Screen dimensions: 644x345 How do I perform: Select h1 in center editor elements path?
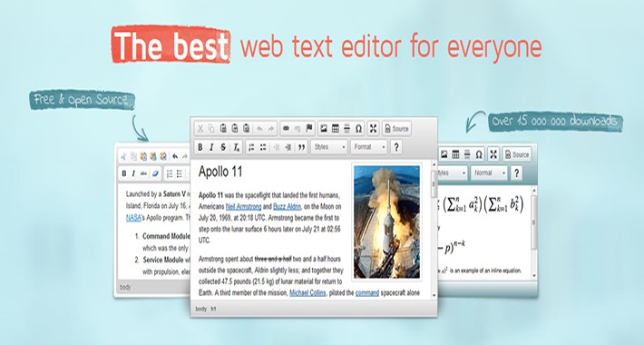213,309
